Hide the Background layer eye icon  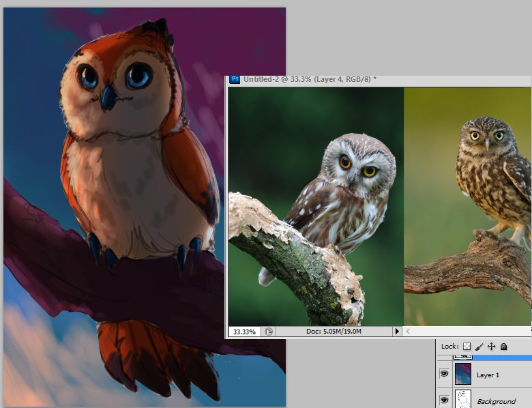pos(444,400)
